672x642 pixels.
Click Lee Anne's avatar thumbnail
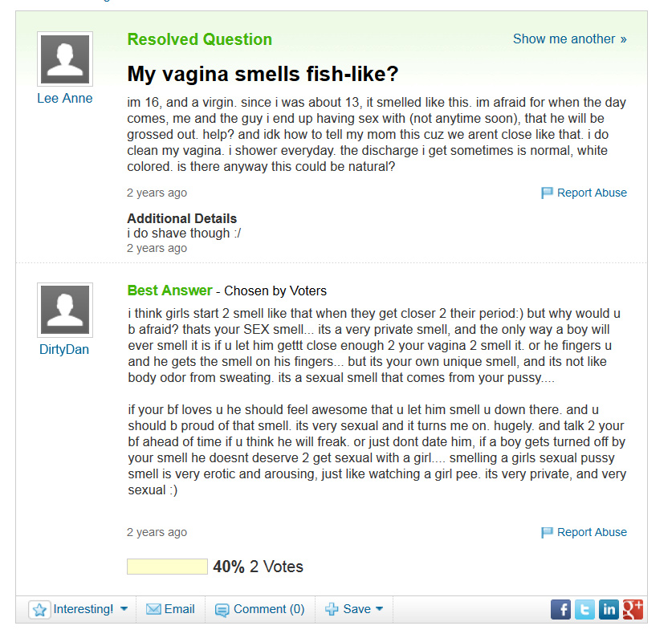click(65, 59)
